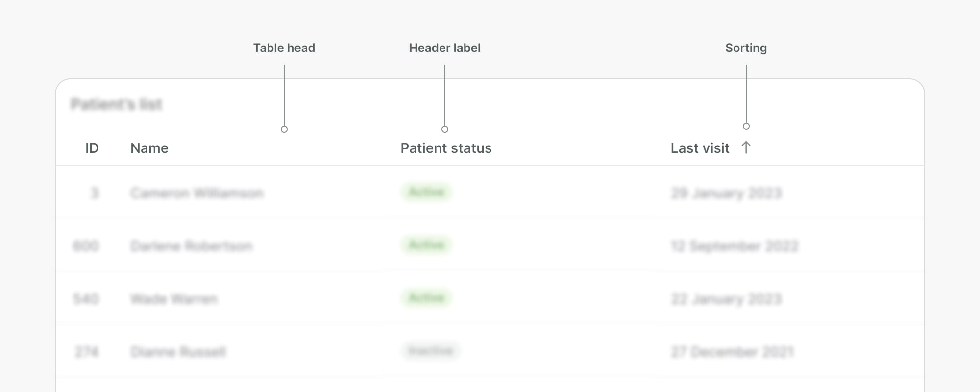The image size is (980, 392).
Task: Click the marker dot above the sort arrow
Action: (x=746, y=126)
